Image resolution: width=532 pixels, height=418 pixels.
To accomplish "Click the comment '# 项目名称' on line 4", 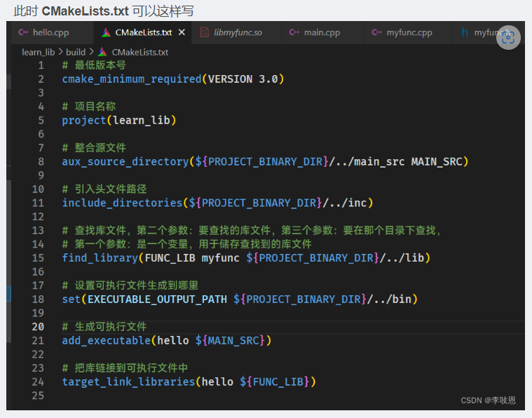I will pyautogui.click(x=89, y=107).
